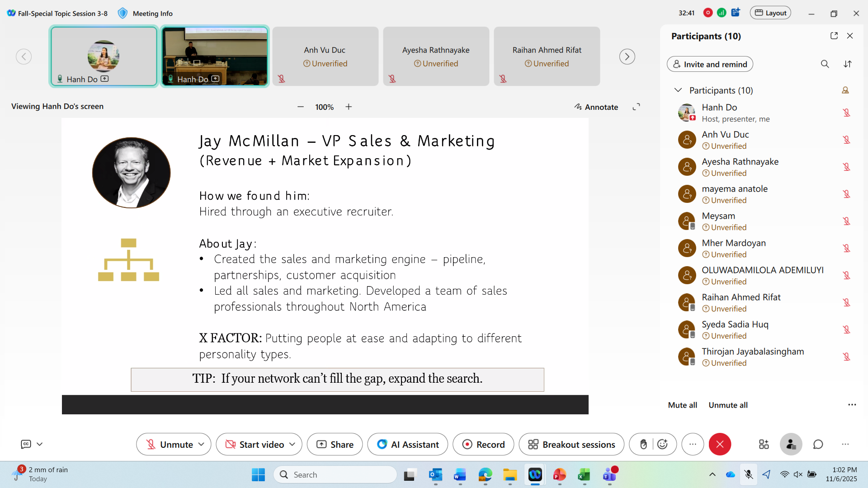The height and width of the screenshot is (488, 868).
Task: Enter full screen for shared content
Action: [x=636, y=107]
